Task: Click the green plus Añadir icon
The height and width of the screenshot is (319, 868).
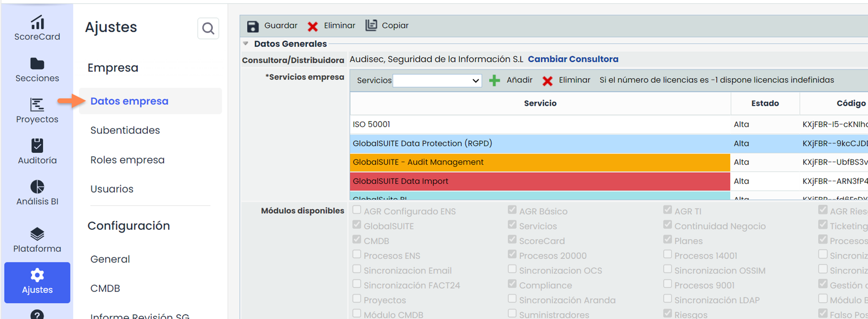Action: (x=494, y=81)
